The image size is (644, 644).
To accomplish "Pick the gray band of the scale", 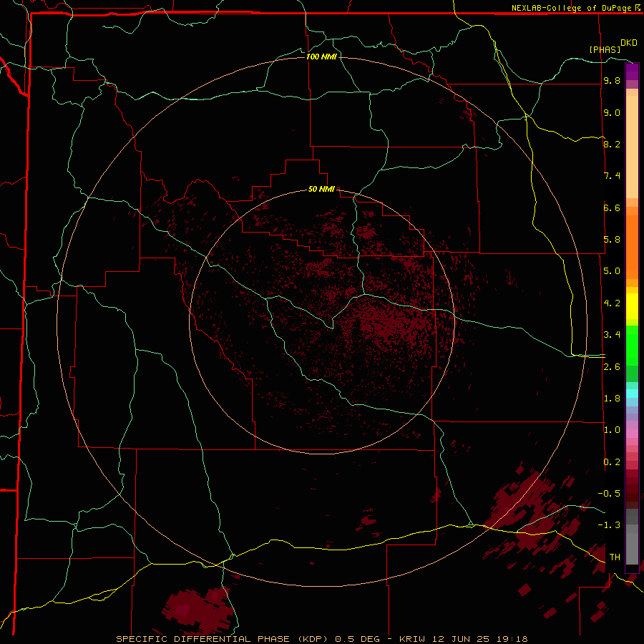I will click(x=632, y=537).
